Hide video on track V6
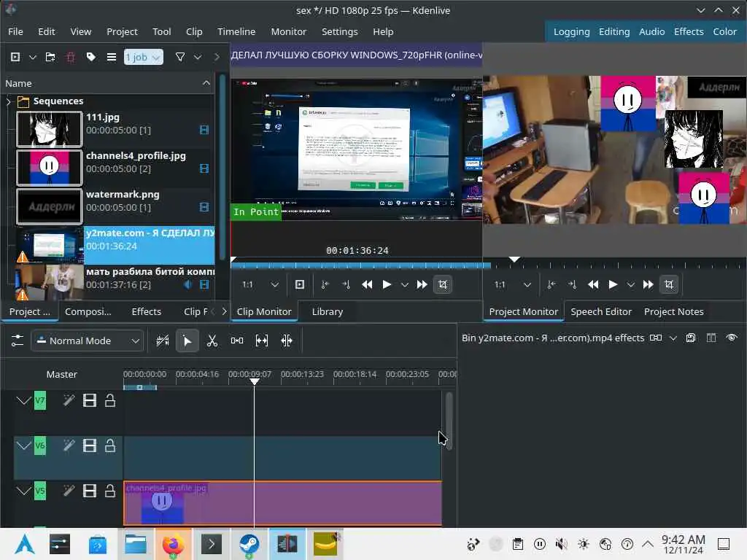This screenshot has height=560, width=747. [x=90, y=446]
